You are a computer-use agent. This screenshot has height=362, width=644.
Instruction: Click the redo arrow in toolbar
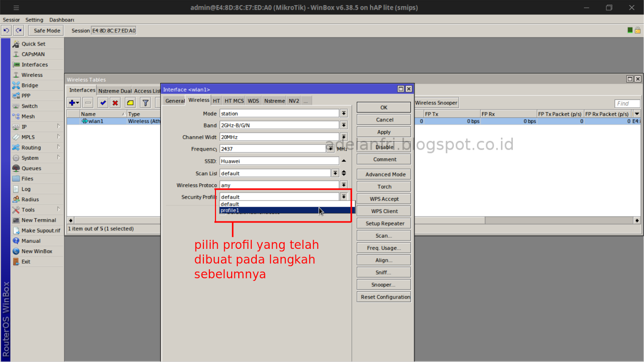tap(19, 31)
